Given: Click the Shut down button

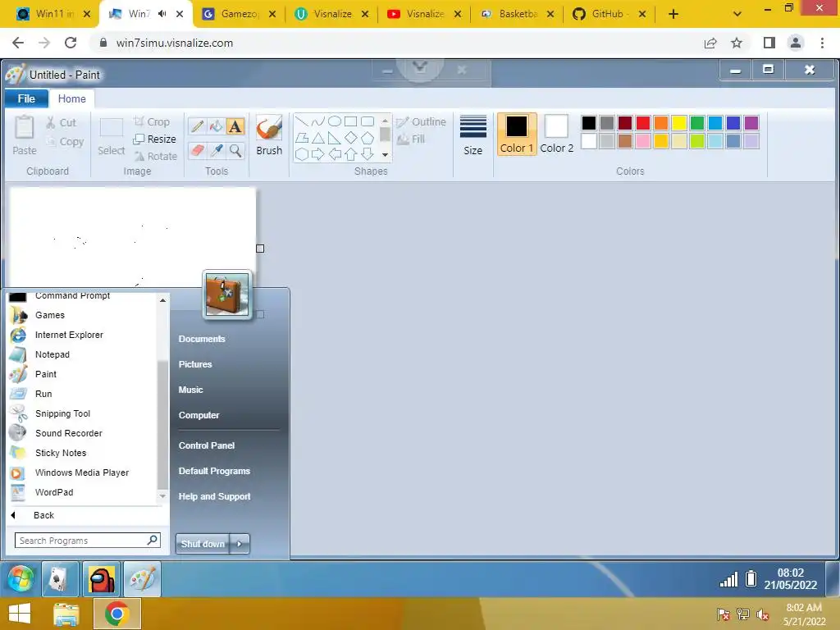Looking at the screenshot, I should [203, 544].
